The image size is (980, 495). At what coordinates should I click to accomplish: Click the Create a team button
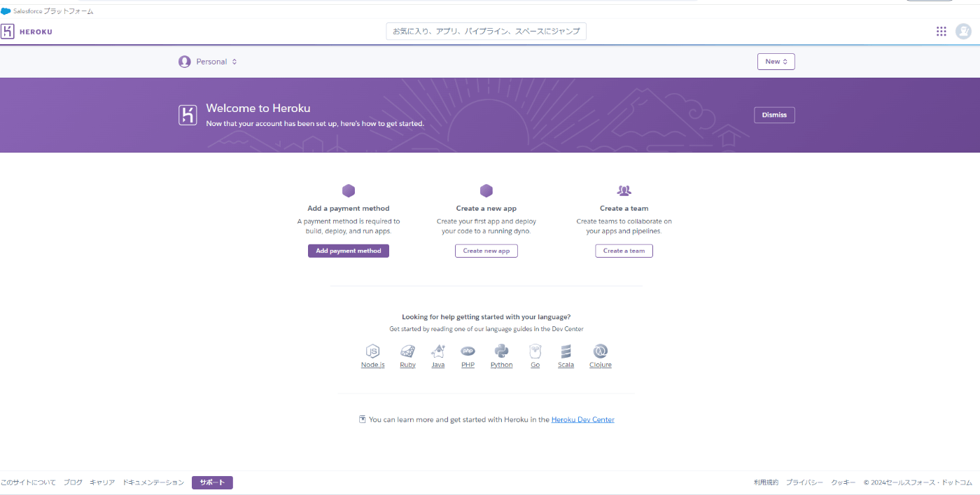tap(624, 251)
